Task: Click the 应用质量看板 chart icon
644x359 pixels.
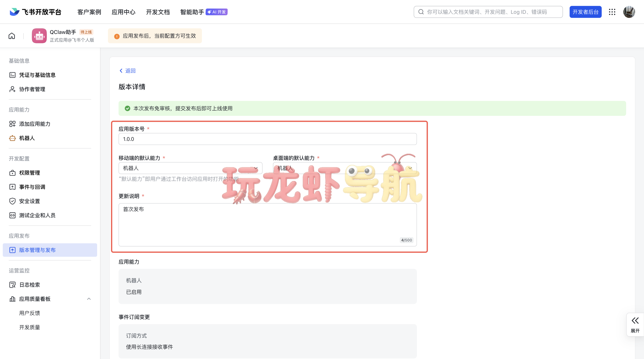Action: [12, 299]
